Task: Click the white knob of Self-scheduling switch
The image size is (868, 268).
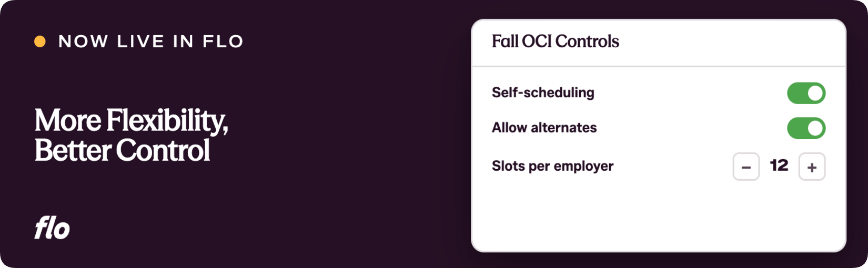Action: 815,94
